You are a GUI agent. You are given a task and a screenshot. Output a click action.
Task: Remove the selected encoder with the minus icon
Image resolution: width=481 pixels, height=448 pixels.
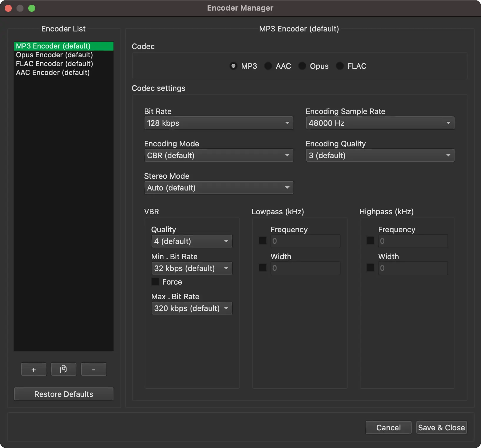pyautogui.click(x=93, y=369)
